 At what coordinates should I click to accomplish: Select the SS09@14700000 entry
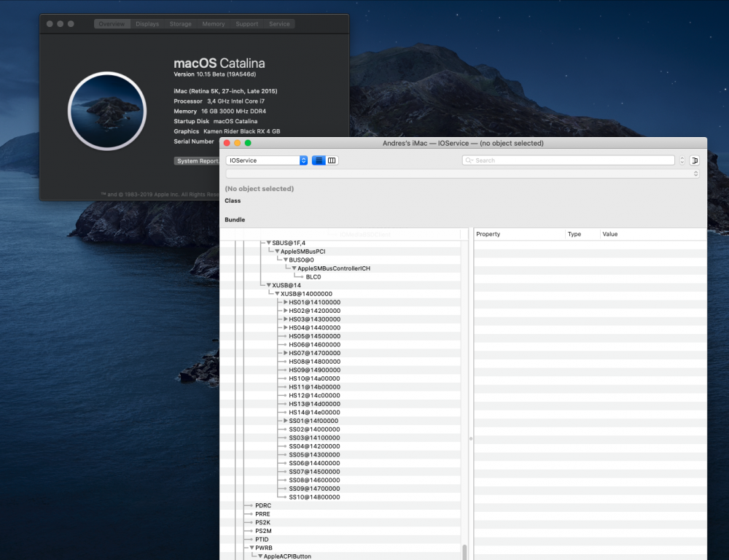click(314, 489)
